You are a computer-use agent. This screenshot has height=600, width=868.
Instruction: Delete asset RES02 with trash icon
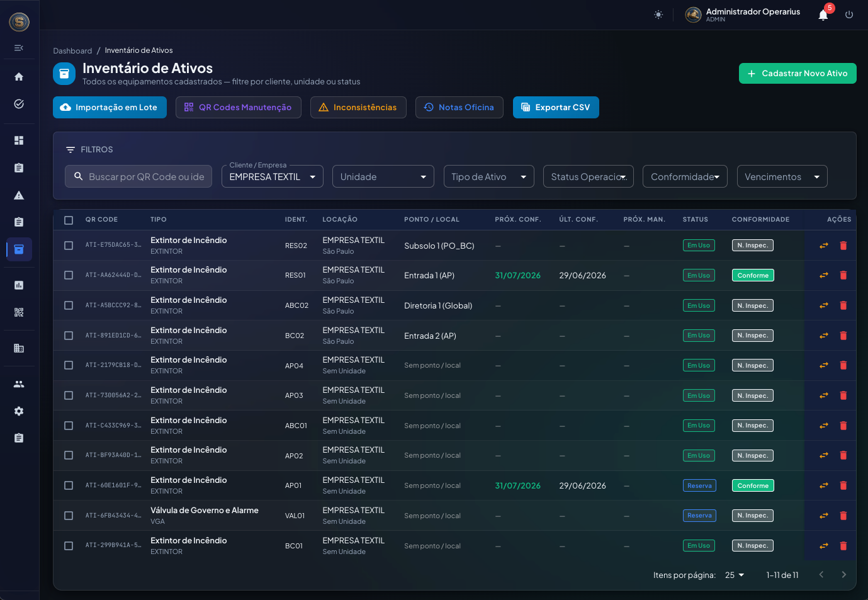pos(843,246)
